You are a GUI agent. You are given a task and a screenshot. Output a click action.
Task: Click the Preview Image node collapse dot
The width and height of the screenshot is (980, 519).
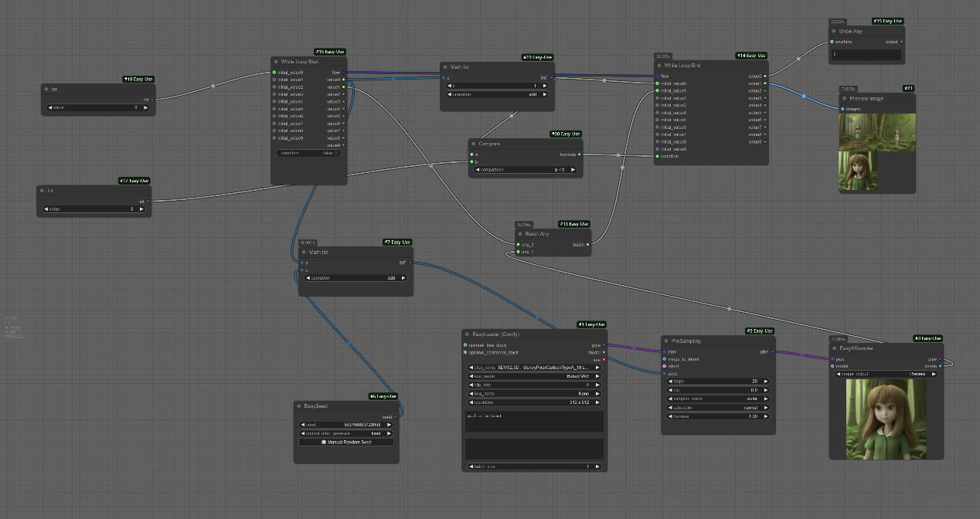[x=845, y=99]
